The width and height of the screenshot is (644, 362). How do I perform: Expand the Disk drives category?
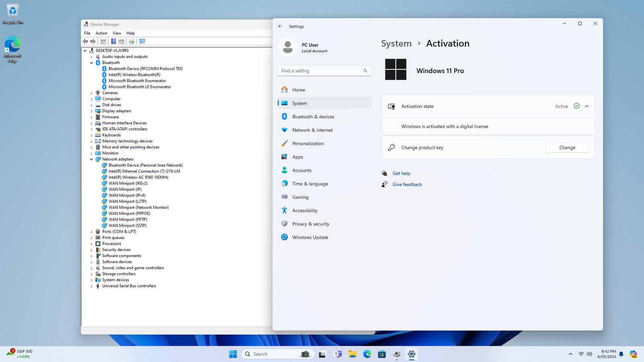91,105
